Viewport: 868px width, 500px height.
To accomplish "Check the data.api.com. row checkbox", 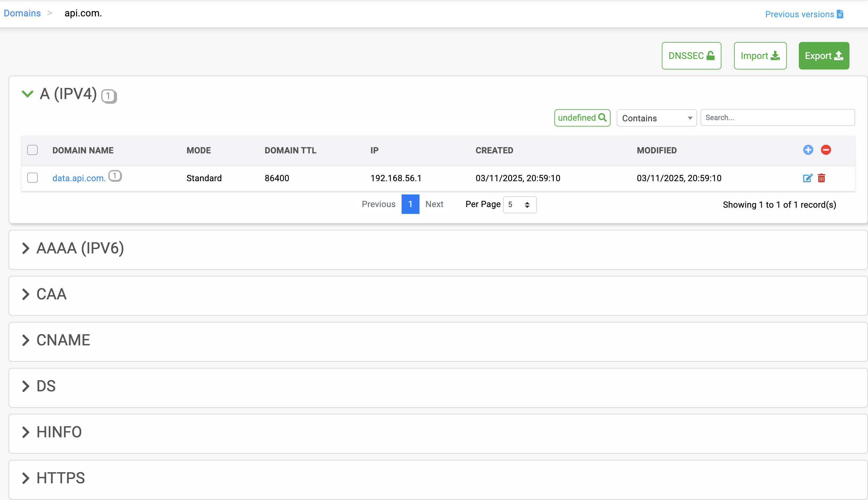I will (32, 178).
